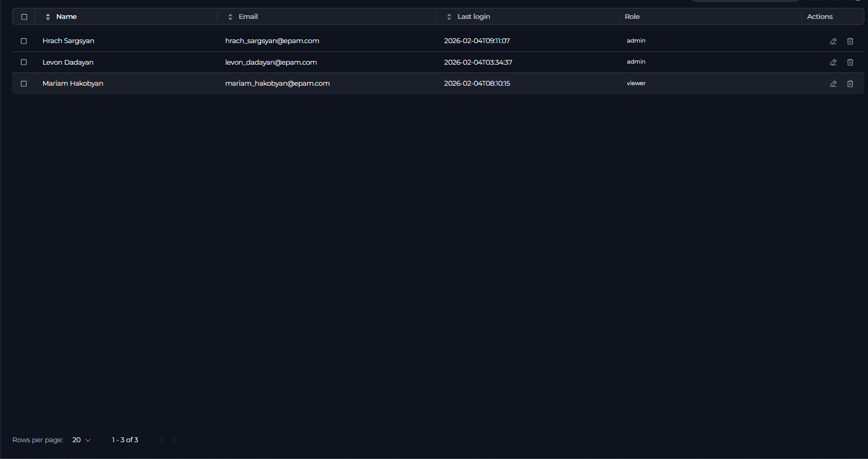Image resolution: width=868 pixels, height=459 pixels.
Task: Delete the Hrach Sargsyan user
Action: coord(850,41)
